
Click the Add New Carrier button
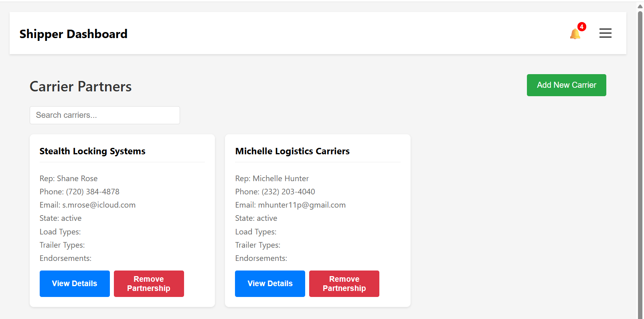click(566, 85)
